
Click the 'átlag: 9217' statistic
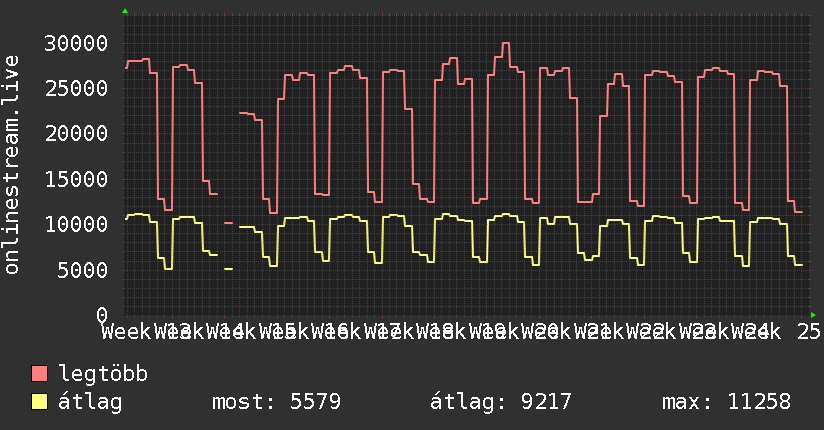[x=500, y=402]
